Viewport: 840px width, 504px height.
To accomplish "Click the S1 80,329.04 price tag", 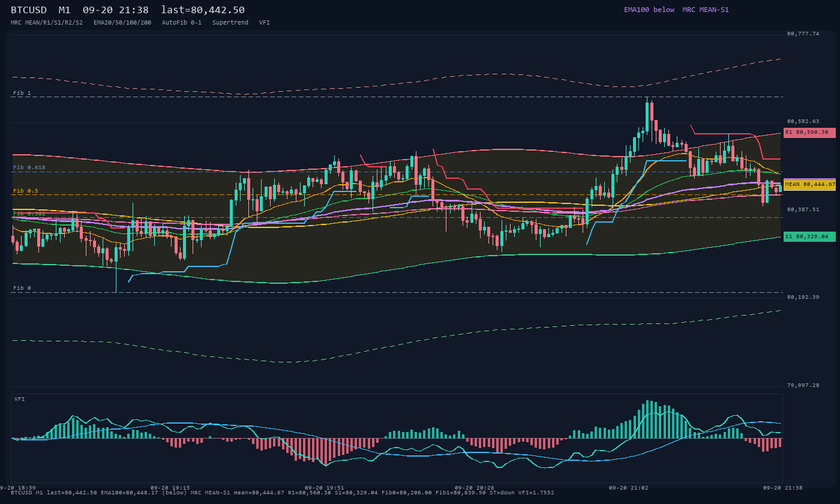I will pyautogui.click(x=809, y=236).
